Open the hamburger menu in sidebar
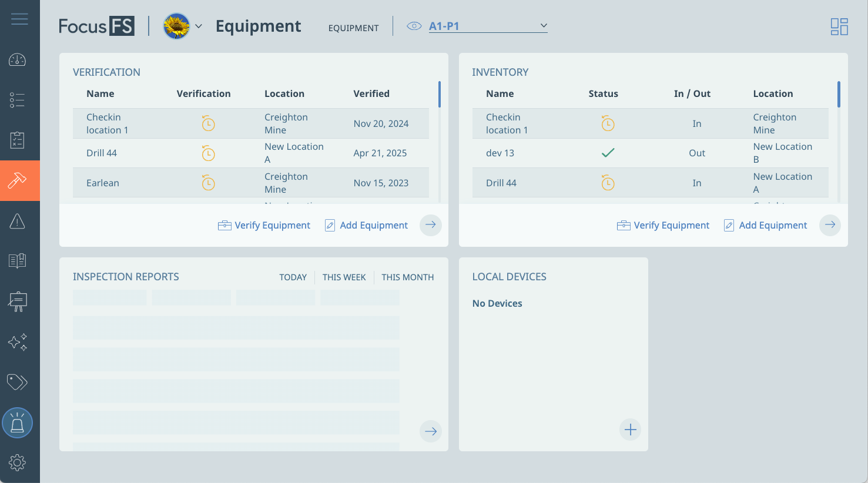This screenshot has width=868, height=483. pos(19,19)
